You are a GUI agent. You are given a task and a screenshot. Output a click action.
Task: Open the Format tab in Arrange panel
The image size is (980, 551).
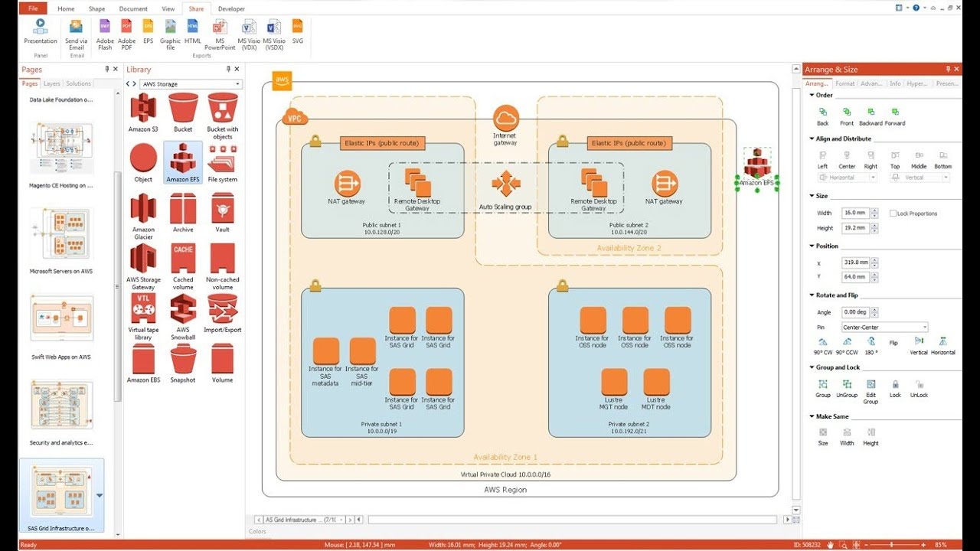coord(845,83)
